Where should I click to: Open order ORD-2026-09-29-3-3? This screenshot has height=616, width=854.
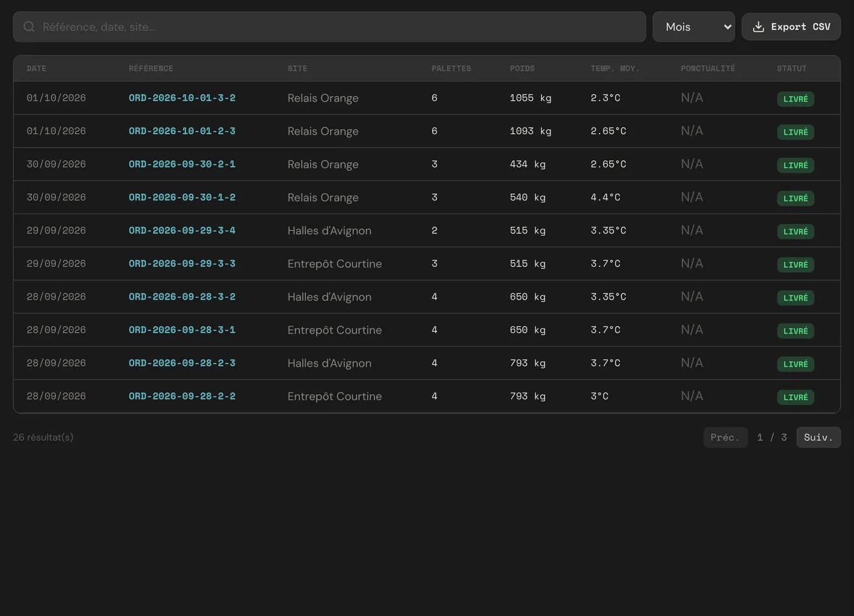[x=182, y=263]
